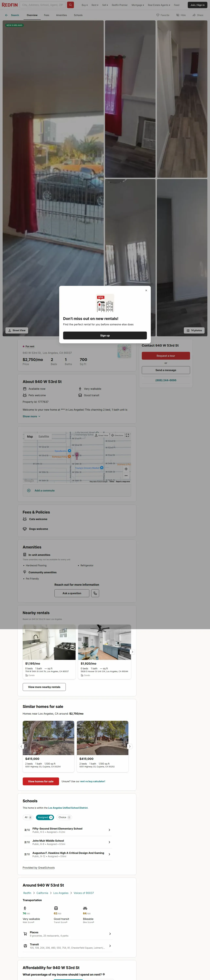Viewport: 210px width, 980px height.
Task: Call (888) 244-6696 link
Action: pyautogui.click(x=166, y=380)
